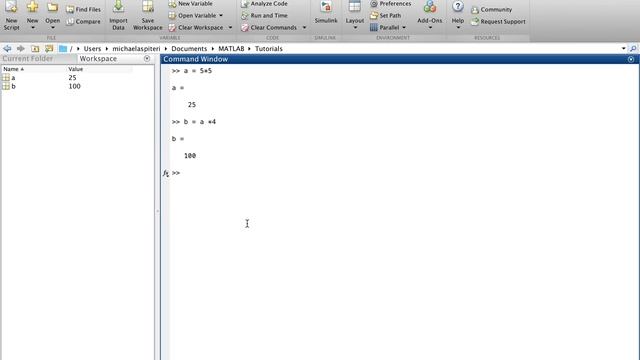The height and width of the screenshot is (360, 640).
Task: Switch to the Current Folder tab
Action: point(28,59)
